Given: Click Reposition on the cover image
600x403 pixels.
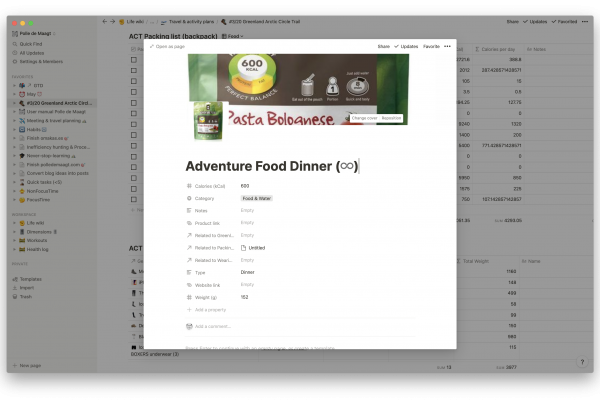Looking at the screenshot, I should [391, 118].
